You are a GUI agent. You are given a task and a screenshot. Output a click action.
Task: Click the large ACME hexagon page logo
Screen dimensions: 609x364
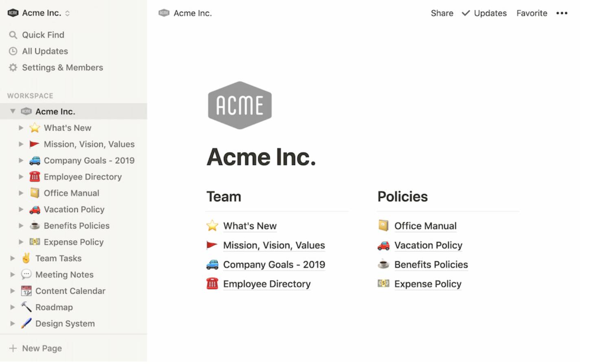click(x=240, y=105)
